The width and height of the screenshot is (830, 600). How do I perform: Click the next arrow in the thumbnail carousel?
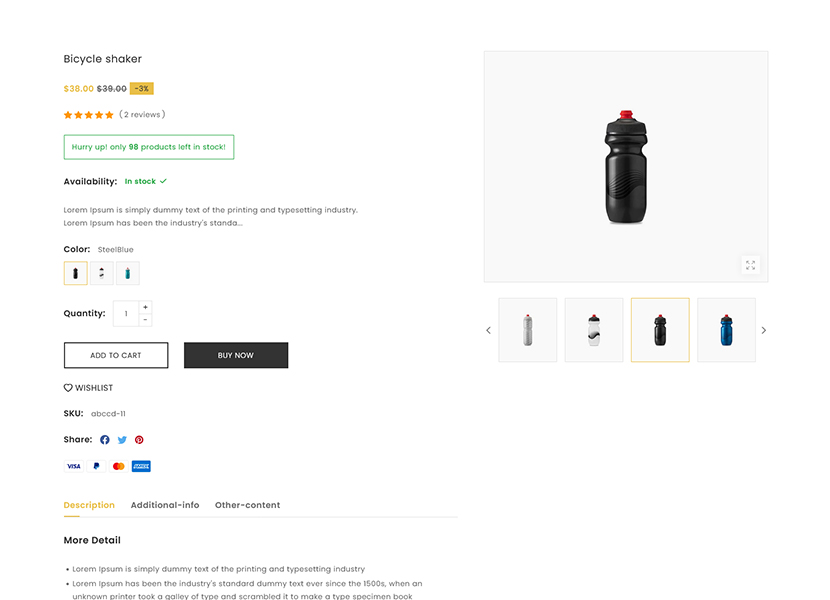[x=763, y=329]
